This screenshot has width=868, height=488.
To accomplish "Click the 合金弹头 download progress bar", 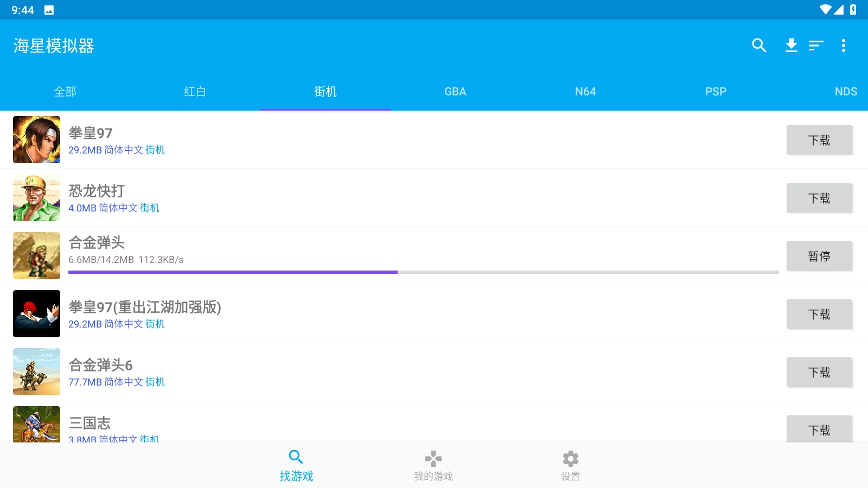I will [x=423, y=272].
